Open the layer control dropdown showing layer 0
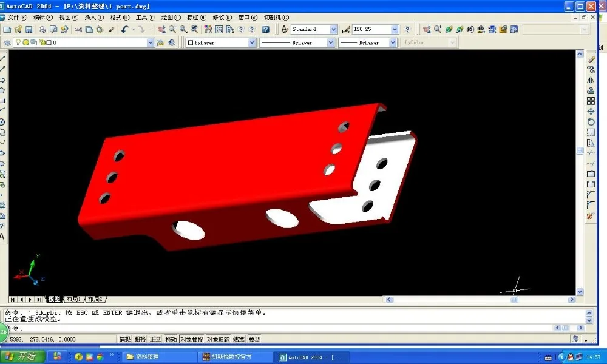This screenshot has height=364, width=607. tap(150, 42)
